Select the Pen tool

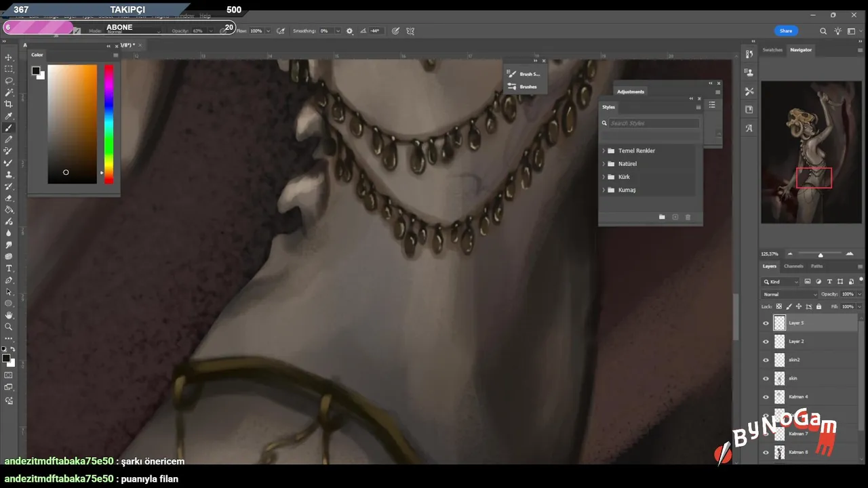pyautogui.click(x=9, y=280)
